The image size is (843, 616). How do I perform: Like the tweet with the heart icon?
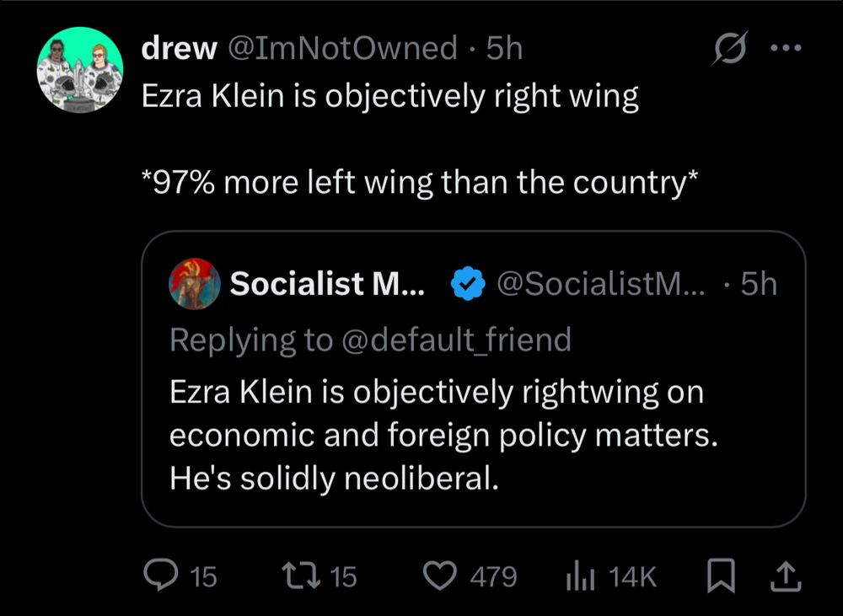pos(438,576)
